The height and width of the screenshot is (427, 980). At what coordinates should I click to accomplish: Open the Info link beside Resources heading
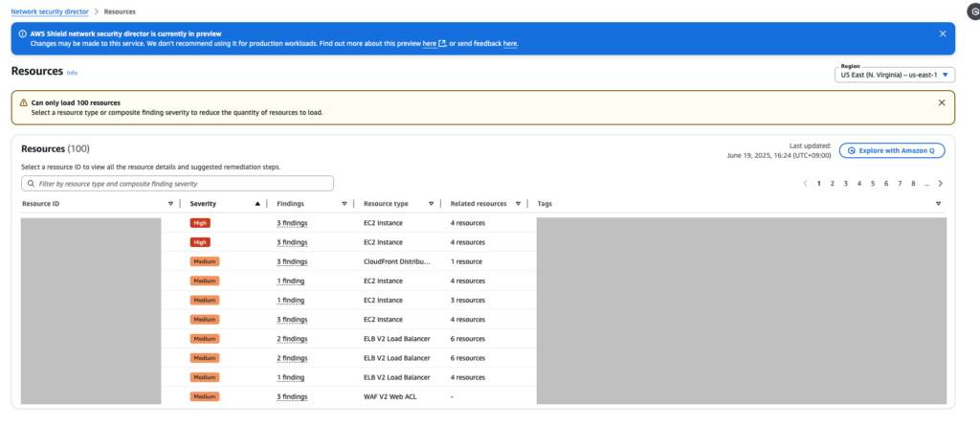[72, 73]
